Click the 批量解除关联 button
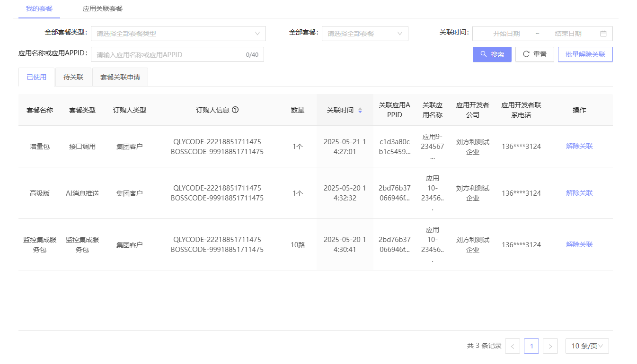Screen dimensions: 637x364 pyautogui.click(x=585, y=54)
